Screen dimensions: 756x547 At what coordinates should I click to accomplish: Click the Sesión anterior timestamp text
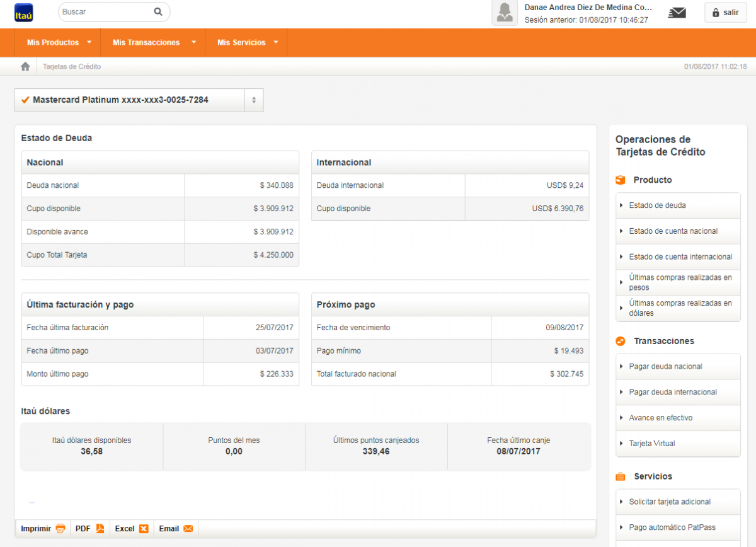tap(587, 20)
